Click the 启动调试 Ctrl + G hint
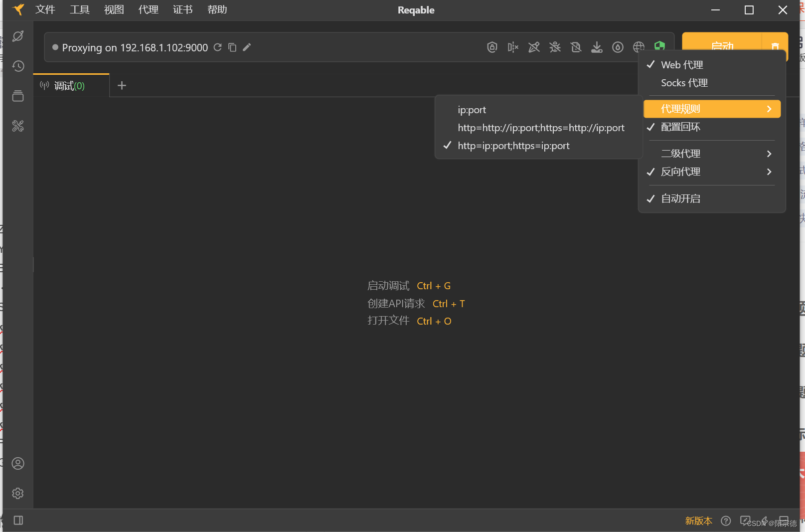This screenshot has width=805, height=532. pyautogui.click(x=409, y=286)
